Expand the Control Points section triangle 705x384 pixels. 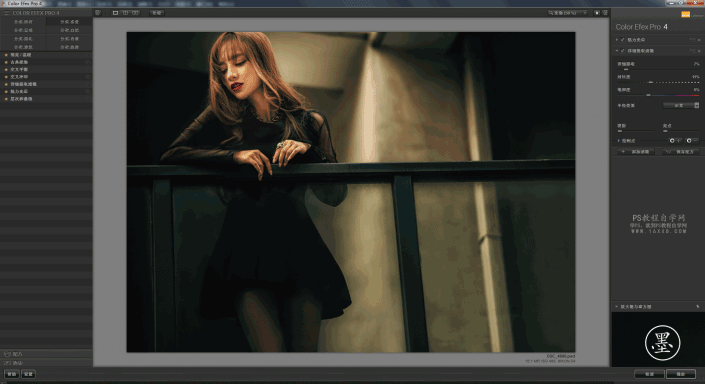coord(619,141)
